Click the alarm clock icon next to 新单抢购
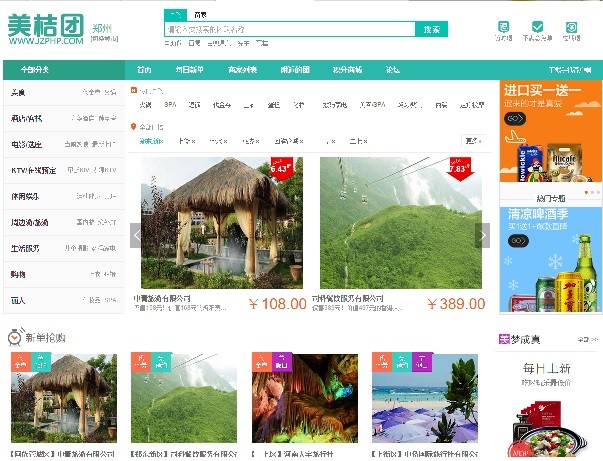 pos(15,337)
